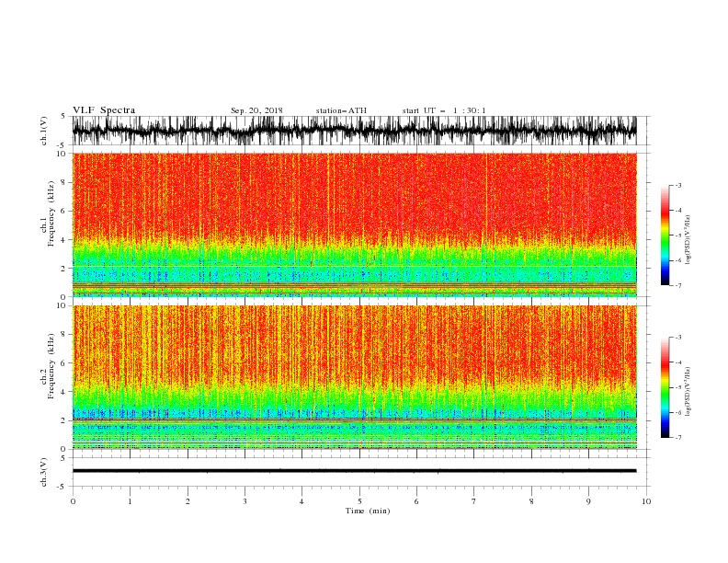Click the "-7" label on ch.1 color bar
Screen dimensions: 728x563
(x=678, y=285)
